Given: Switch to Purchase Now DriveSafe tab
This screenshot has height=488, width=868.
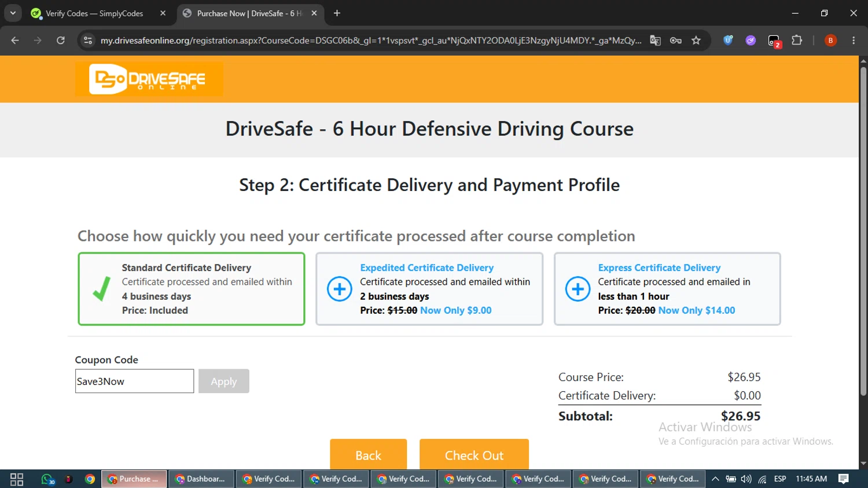Looking at the screenshot, I should click(250, 13).
